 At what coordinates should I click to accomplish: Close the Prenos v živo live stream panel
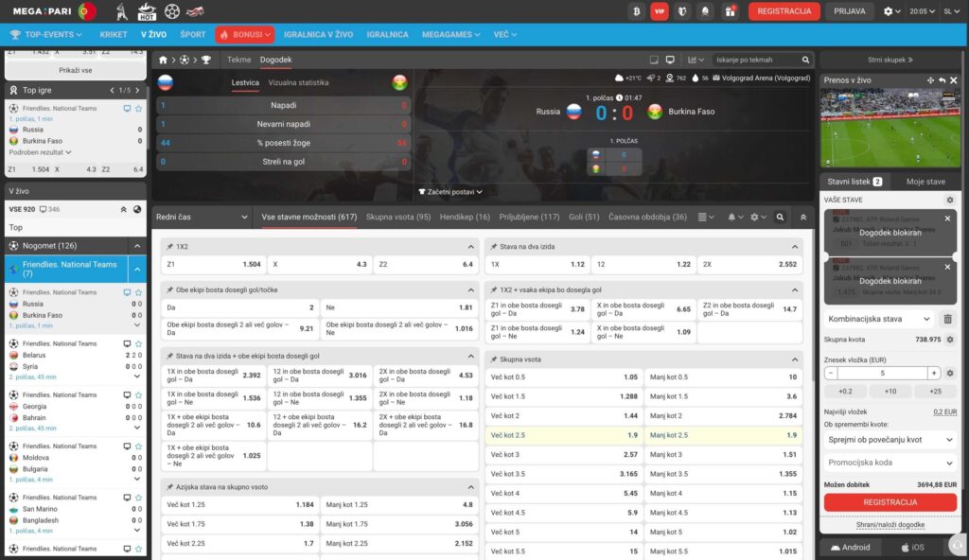(954, 80)
